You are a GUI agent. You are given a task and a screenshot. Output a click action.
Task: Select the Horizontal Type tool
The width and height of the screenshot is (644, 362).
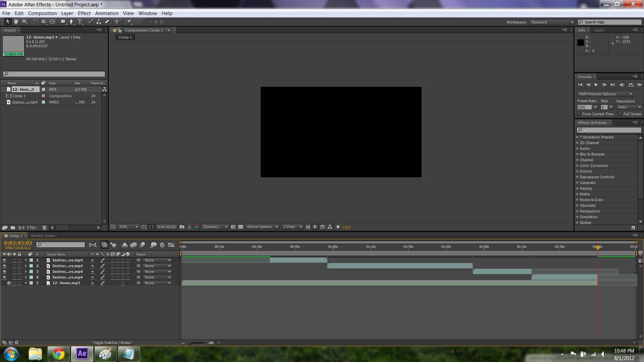[x=80, y=22]
